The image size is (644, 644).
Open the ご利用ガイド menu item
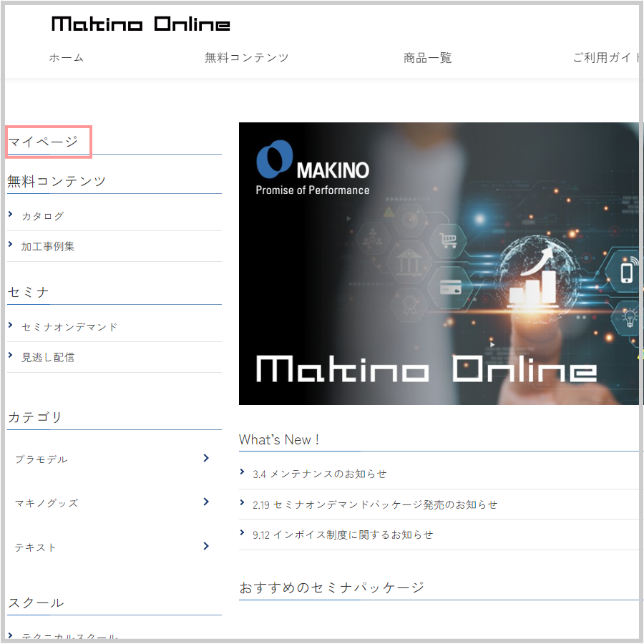606,57
